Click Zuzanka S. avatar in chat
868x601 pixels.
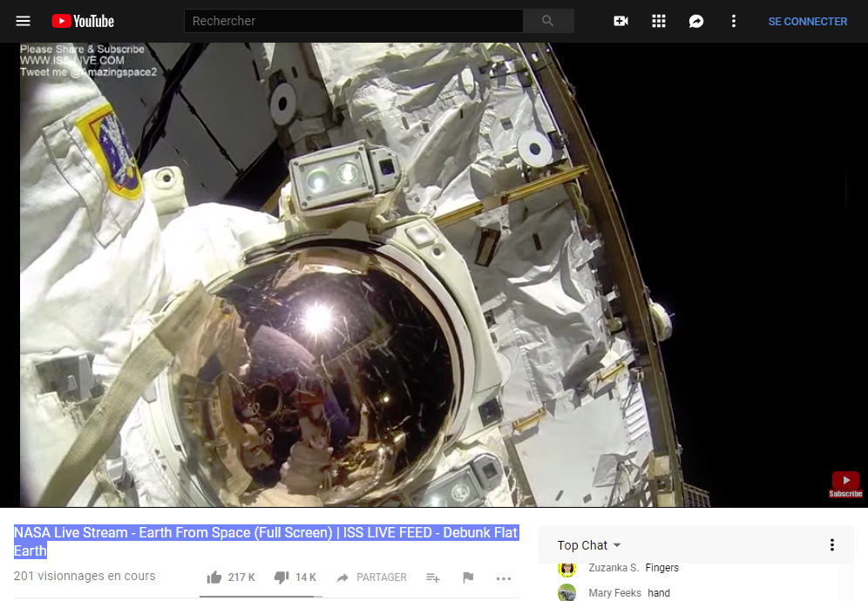[566, 568]
